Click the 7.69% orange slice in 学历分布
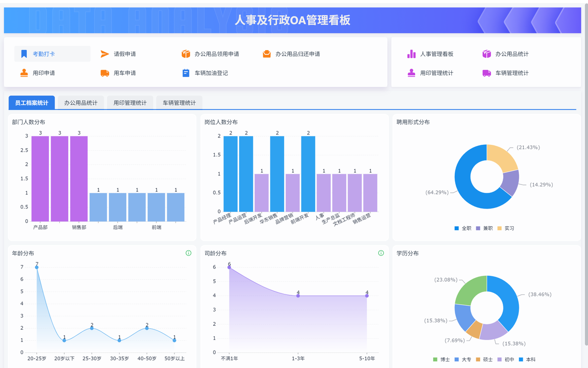 (x=474, y=330)
